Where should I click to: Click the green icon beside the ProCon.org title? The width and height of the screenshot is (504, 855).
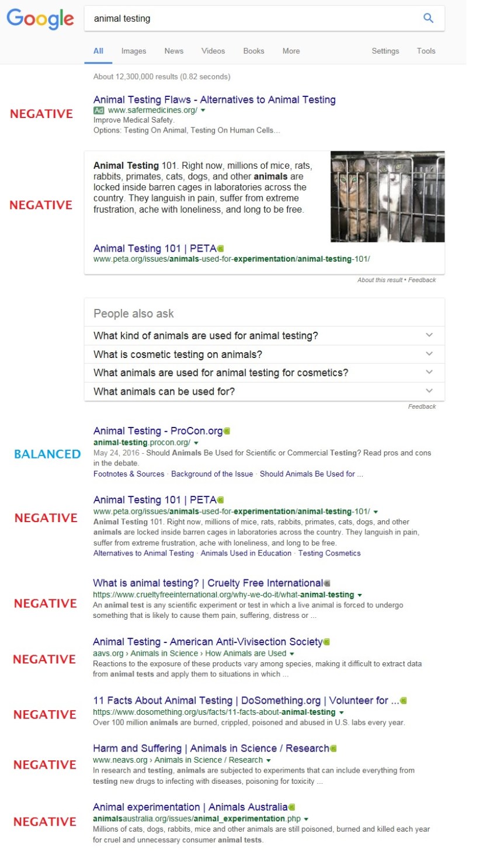[226, 430]
